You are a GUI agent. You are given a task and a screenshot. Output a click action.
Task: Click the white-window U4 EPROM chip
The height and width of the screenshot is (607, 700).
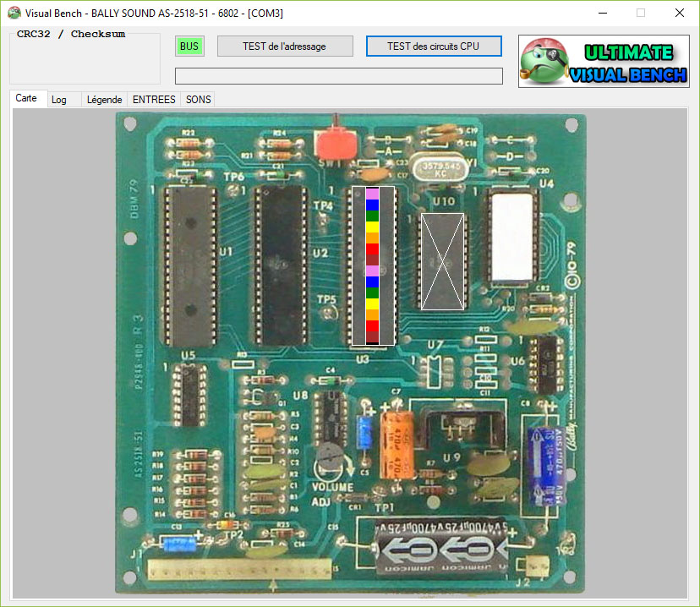point(513,238)
